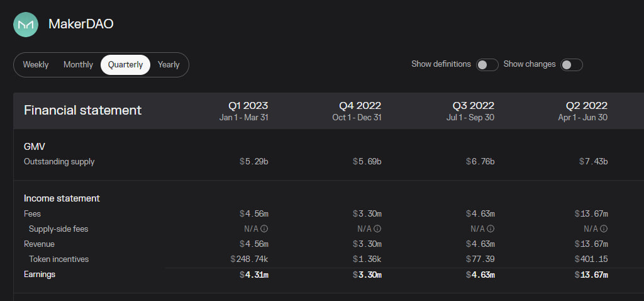644x301 pixels.
Task: Click the $401.15 token incentives value
Action: point(591,259)
